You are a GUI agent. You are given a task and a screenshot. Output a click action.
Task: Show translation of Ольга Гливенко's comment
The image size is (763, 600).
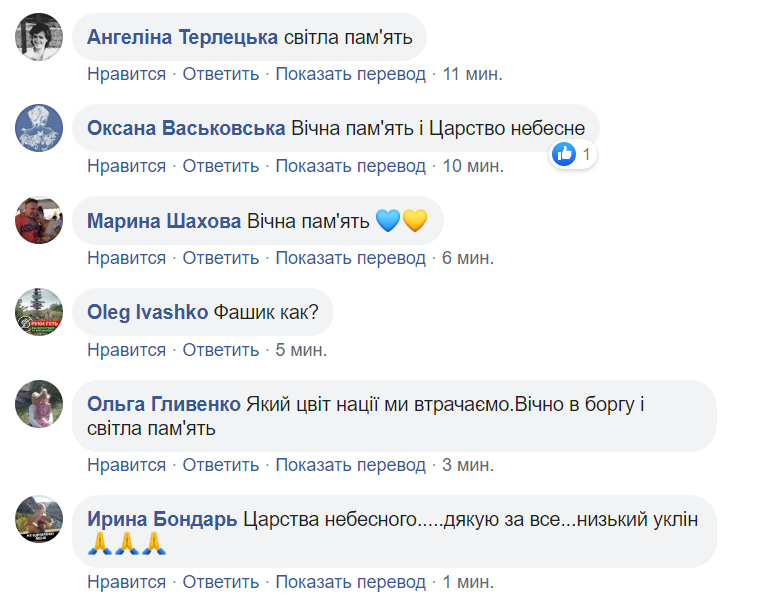point(350,465)
